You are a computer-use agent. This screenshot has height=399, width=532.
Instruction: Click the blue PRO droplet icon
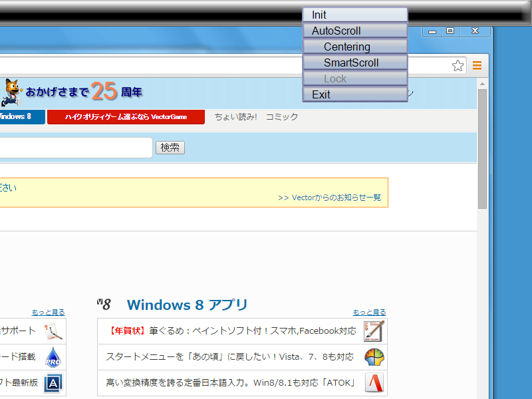pyautogui.click(x=53, y=357)
